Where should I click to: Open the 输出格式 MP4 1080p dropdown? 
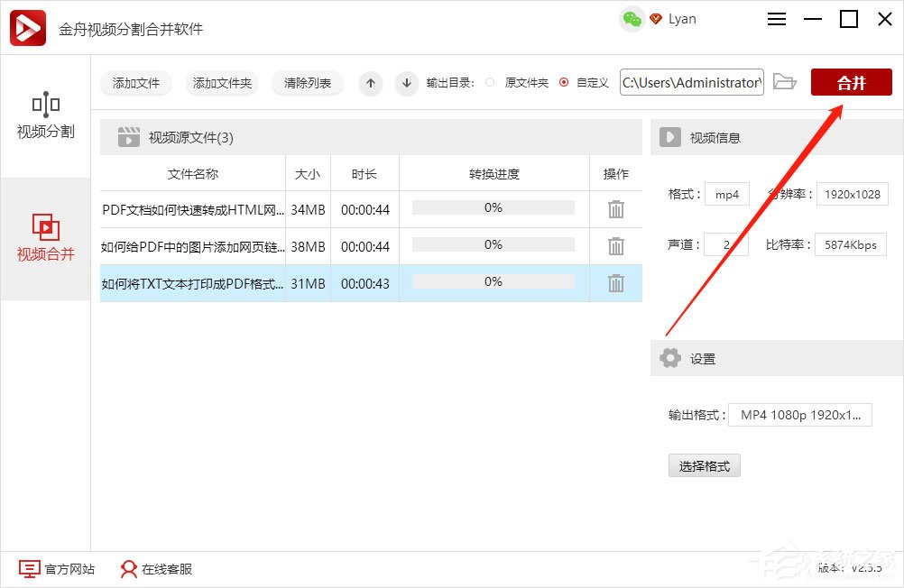point(799,415)
